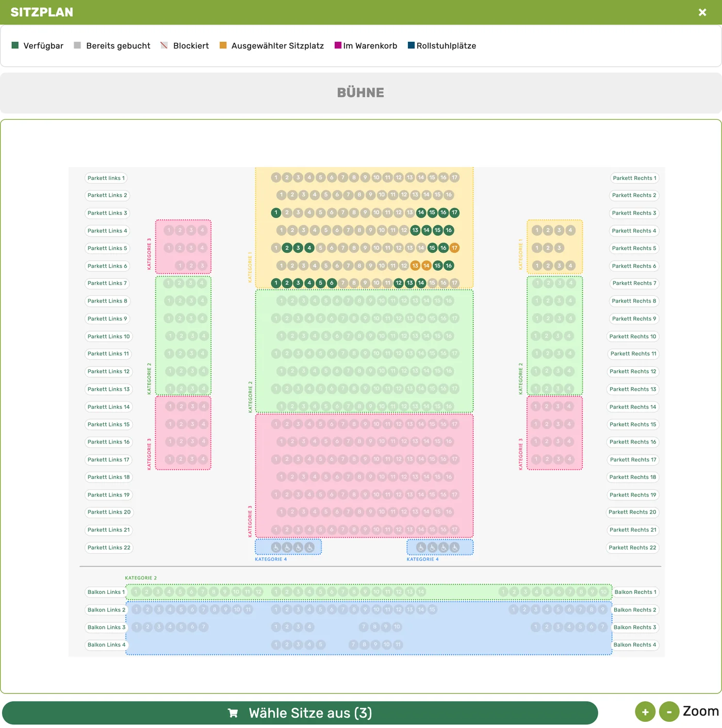Pick available seat 15 in center Parkett row 6
722x728 pixels.
click(437, 266)
